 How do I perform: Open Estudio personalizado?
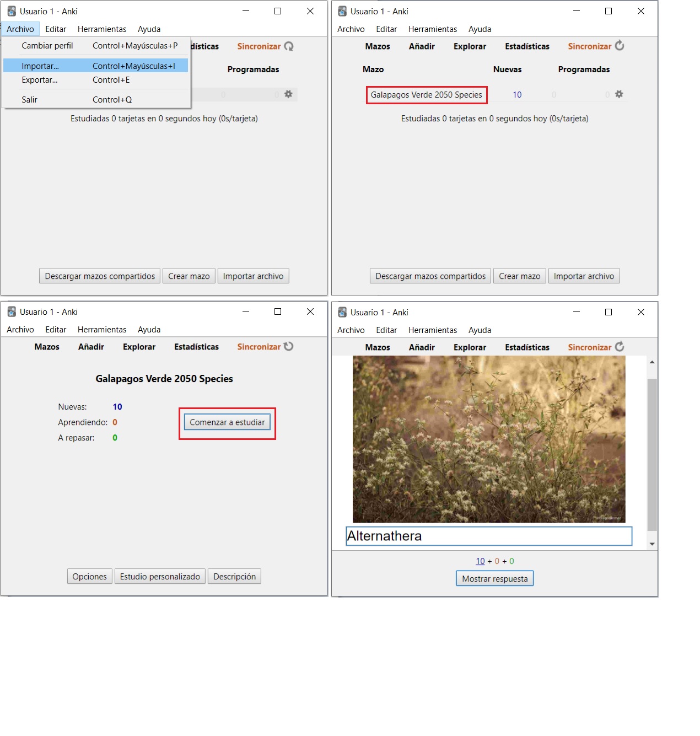pos(160,577)
